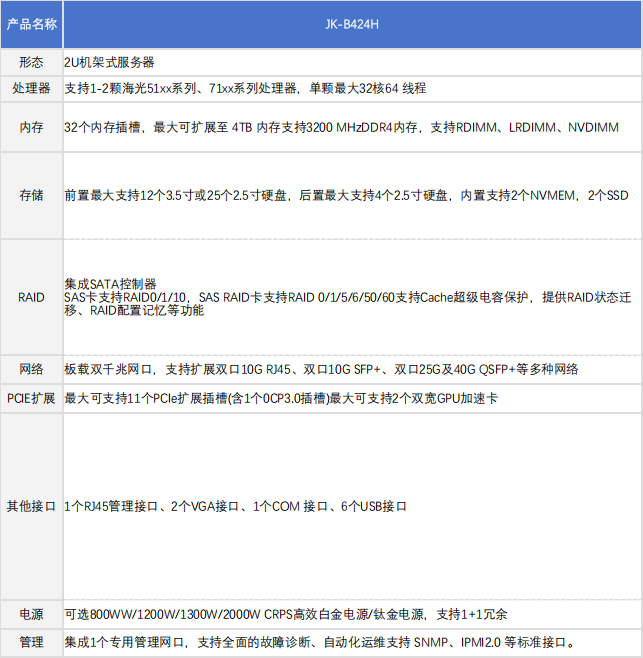Select the PCIe扩展插槽 GPU description cell

pyautogui.click(x=281, y=398)
